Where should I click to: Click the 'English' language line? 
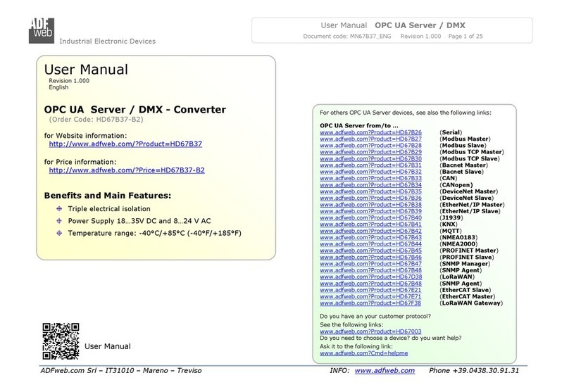pos(58,87)
